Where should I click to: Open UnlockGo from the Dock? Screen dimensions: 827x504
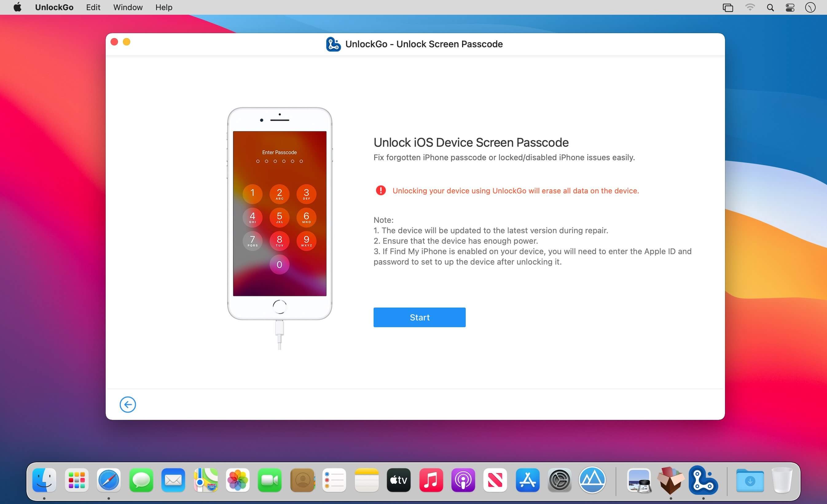point(703,480)
